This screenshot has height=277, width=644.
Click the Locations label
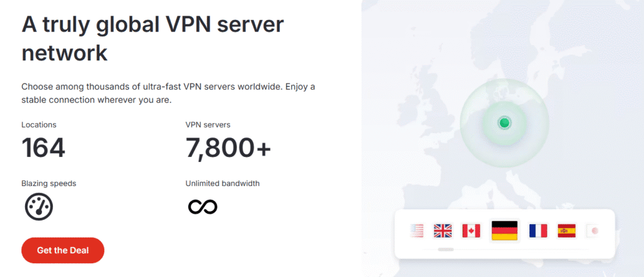(39, 125)
